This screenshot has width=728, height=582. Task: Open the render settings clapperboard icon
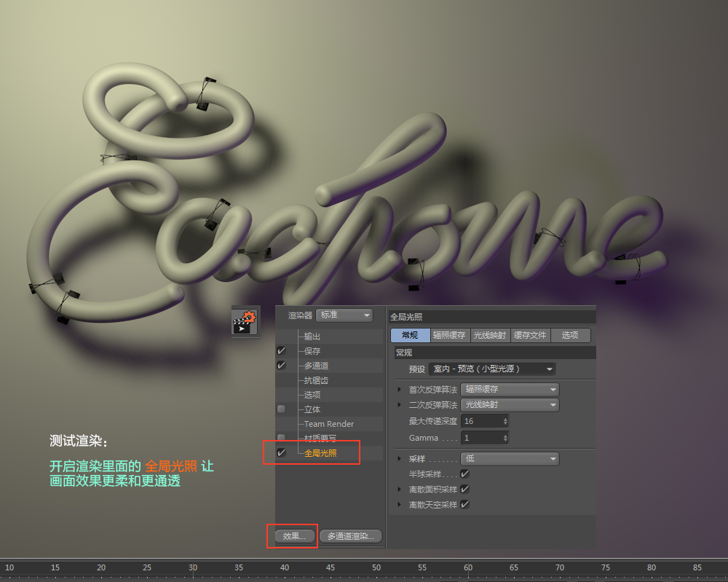245,321
